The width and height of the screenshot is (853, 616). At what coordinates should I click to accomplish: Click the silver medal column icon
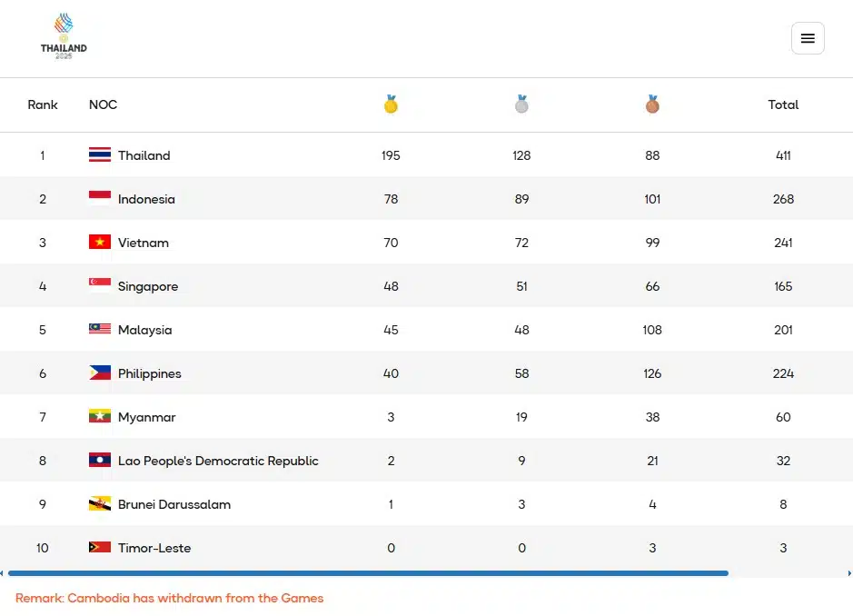521,104
